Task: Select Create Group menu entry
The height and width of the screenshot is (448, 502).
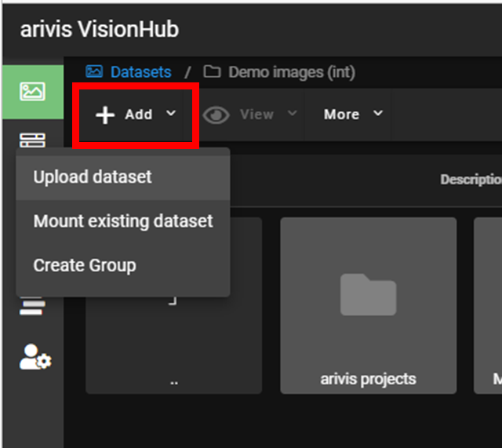Action: 123,265
